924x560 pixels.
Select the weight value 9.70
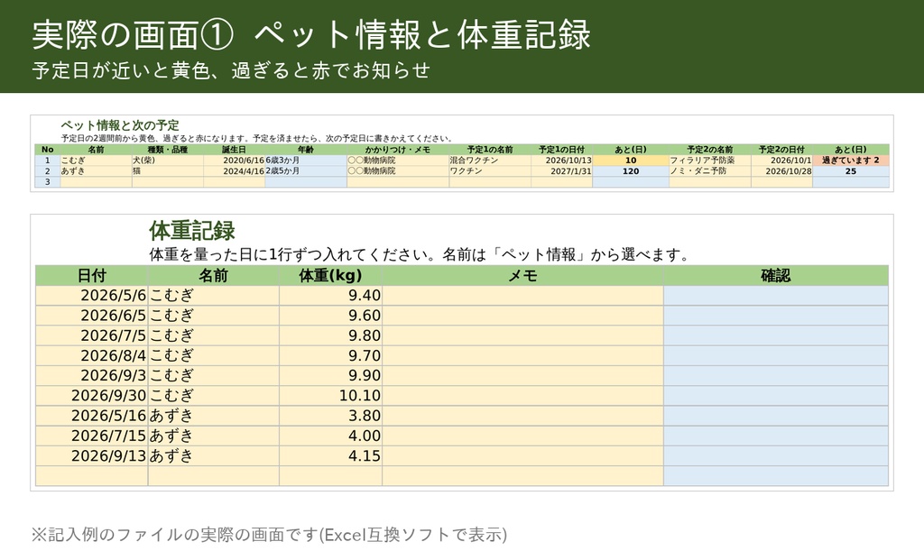(330, 355)
